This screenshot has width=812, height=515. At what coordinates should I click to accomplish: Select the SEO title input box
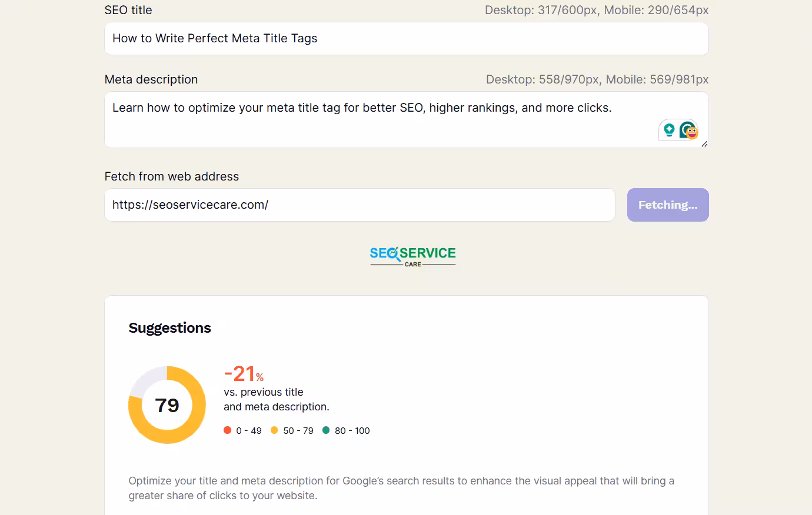(x=406, y=38)
